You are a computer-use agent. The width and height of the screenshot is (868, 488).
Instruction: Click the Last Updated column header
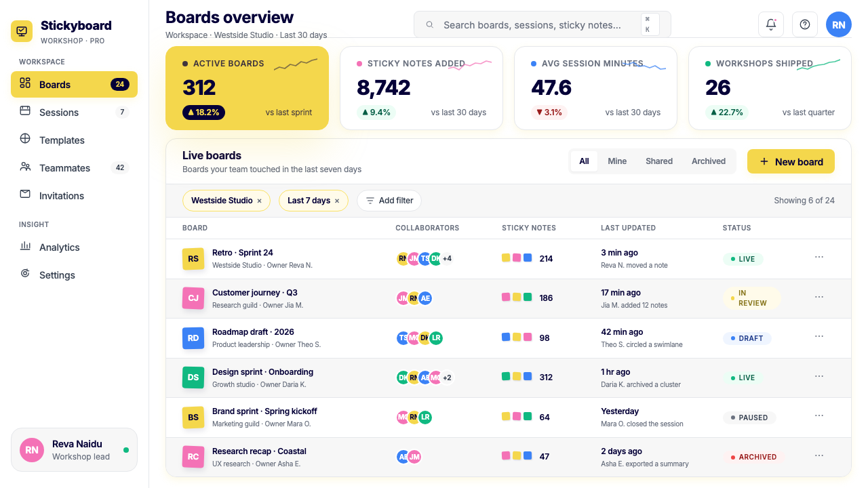tap(628, 228)
